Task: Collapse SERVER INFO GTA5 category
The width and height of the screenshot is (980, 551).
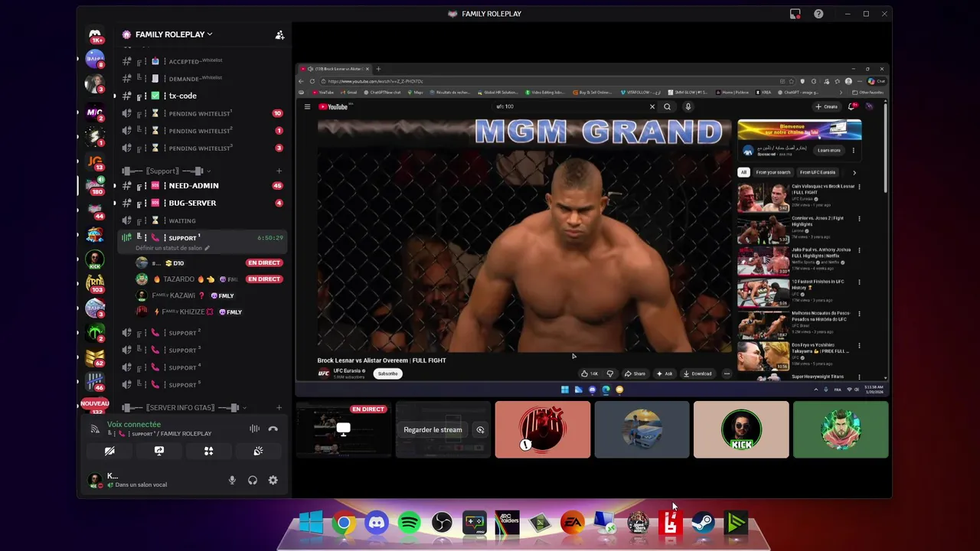Action: (x=244, y=408)
